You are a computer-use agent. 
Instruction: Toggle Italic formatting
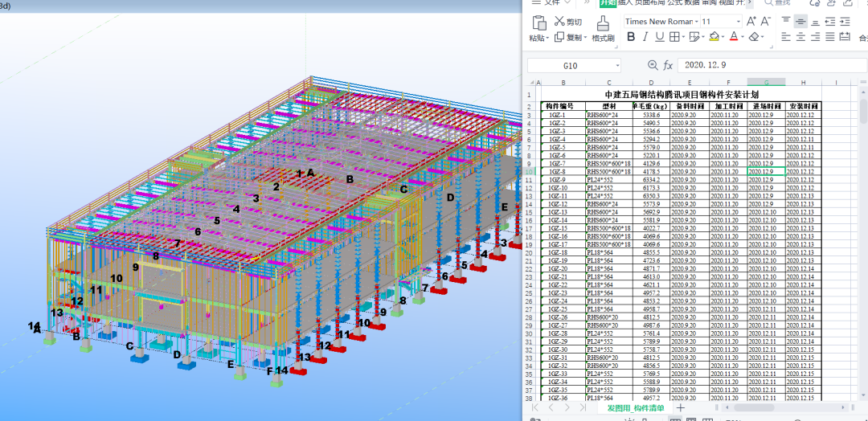tap(645, 37)
